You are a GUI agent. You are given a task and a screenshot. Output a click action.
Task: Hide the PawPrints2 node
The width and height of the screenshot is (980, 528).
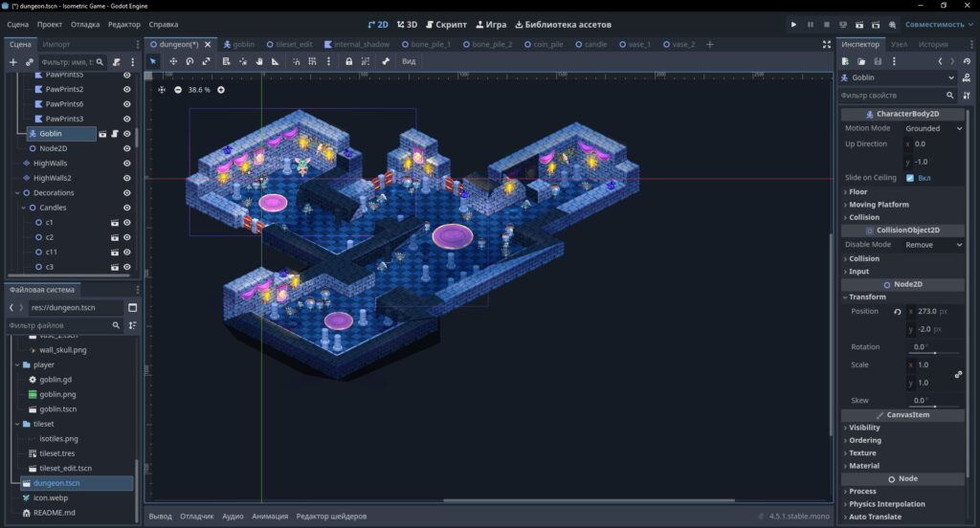click(127, 89)
